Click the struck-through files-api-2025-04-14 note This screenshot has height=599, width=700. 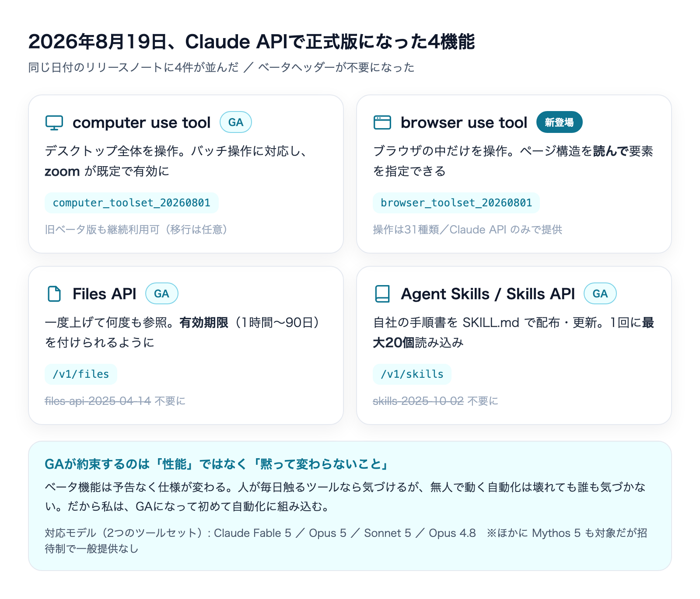[x=98, y=401]
